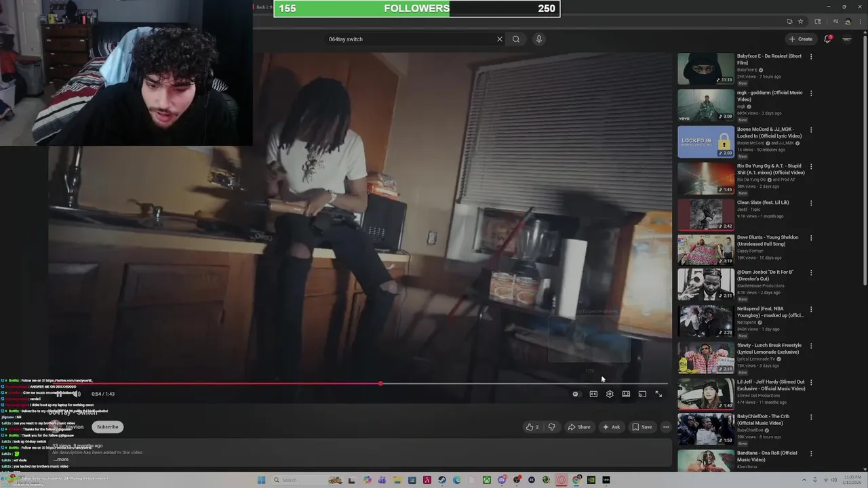Open the Windows Start menu
Screen dimensions: 868x488
tap(261, 480)
